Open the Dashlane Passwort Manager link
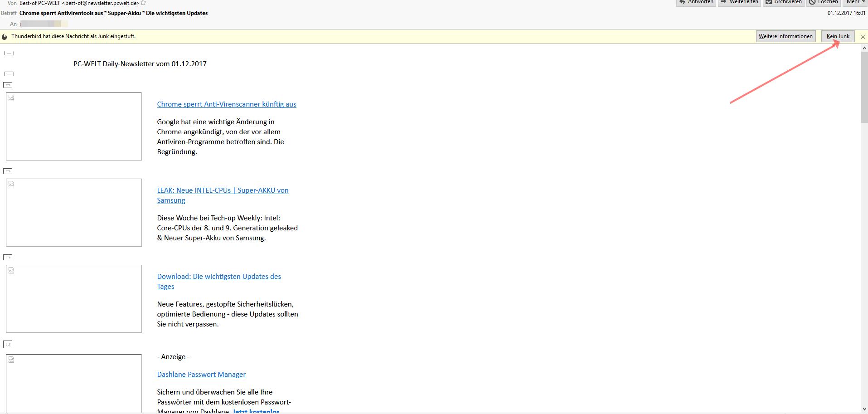The height and width of the screenshot is (414, 868). (x=201, y=375)
